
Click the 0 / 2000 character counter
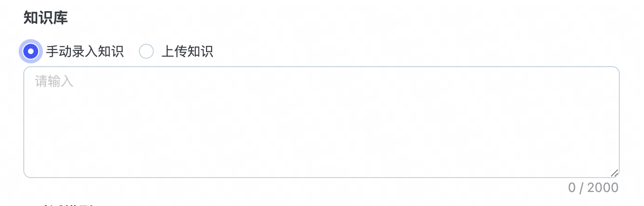coord(593,188)
